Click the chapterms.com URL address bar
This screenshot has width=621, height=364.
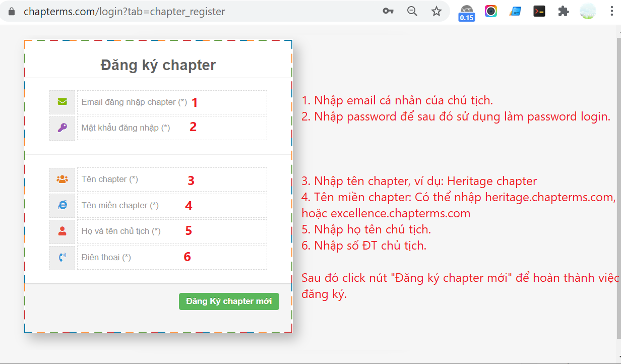[x=202, y=11]
